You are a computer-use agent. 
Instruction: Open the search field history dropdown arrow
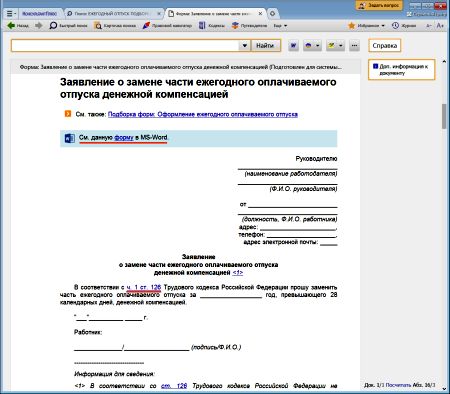[x=245, y=46]
